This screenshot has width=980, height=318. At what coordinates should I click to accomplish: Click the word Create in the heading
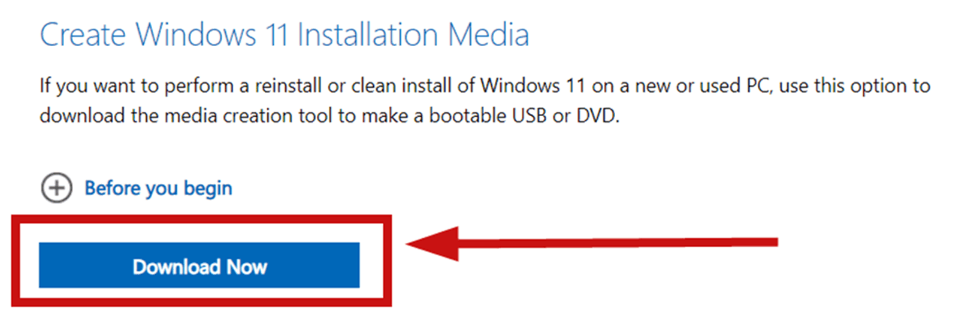tap(83, 34)
